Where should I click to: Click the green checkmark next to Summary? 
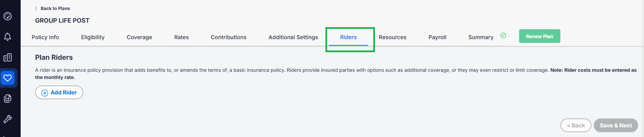[503, 35]
